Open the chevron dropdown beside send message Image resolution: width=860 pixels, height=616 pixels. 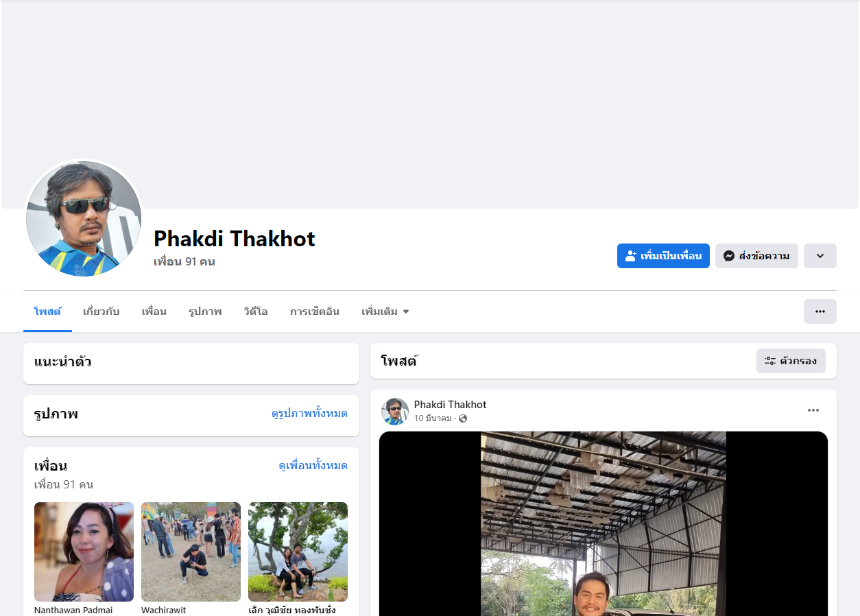click(x=820, y=256)
